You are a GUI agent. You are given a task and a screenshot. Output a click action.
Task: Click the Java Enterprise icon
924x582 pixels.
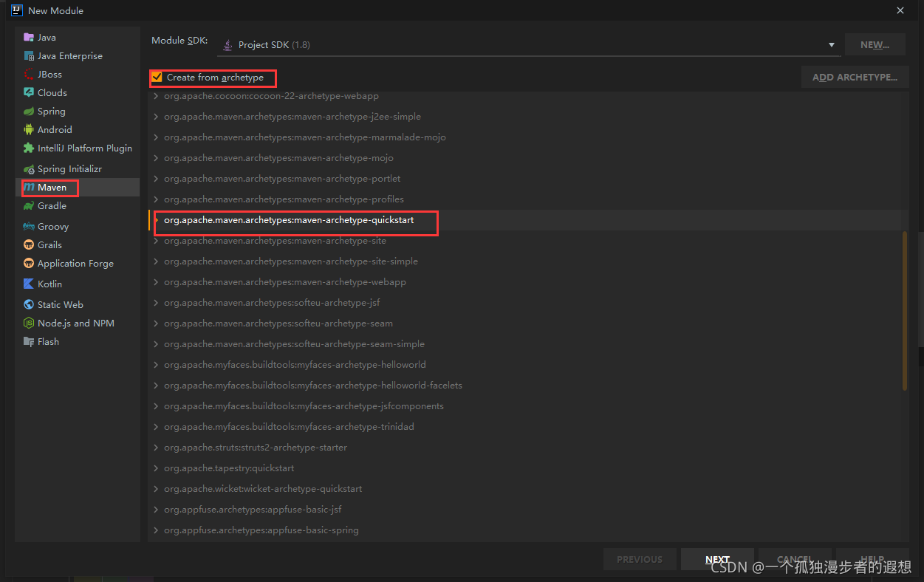coord(29,55)
